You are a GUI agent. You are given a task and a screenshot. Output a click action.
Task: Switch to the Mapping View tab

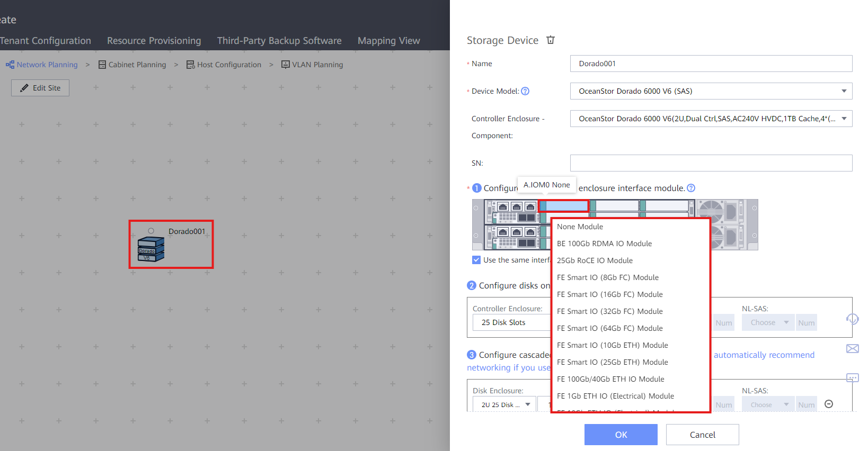click(x=388, y=41)
